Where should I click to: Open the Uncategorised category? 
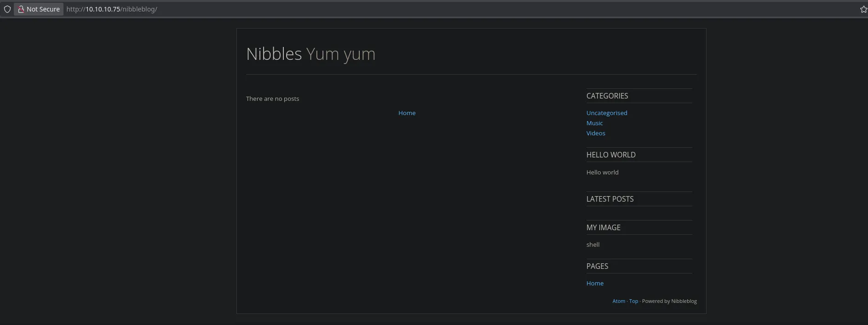pos(606,113)
